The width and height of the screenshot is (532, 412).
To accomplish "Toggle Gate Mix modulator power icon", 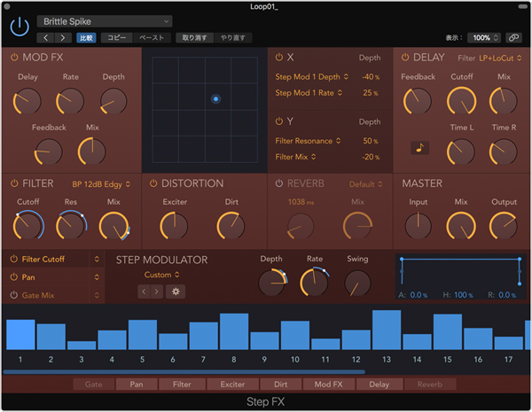I will click(13, 295).
